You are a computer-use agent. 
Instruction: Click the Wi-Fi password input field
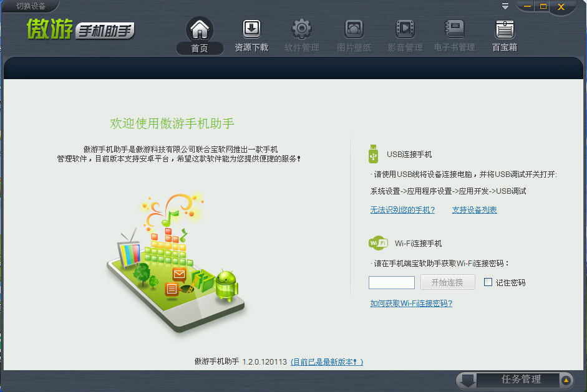tap(391, 282)
